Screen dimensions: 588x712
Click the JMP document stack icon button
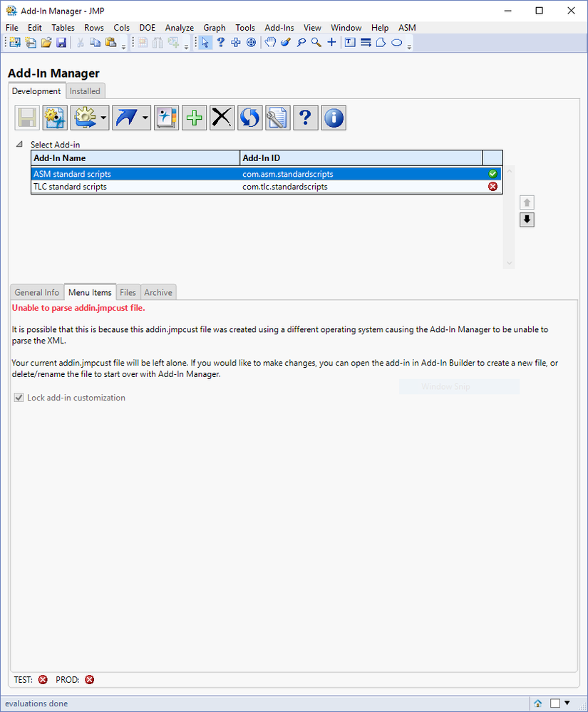pos(166,118)
